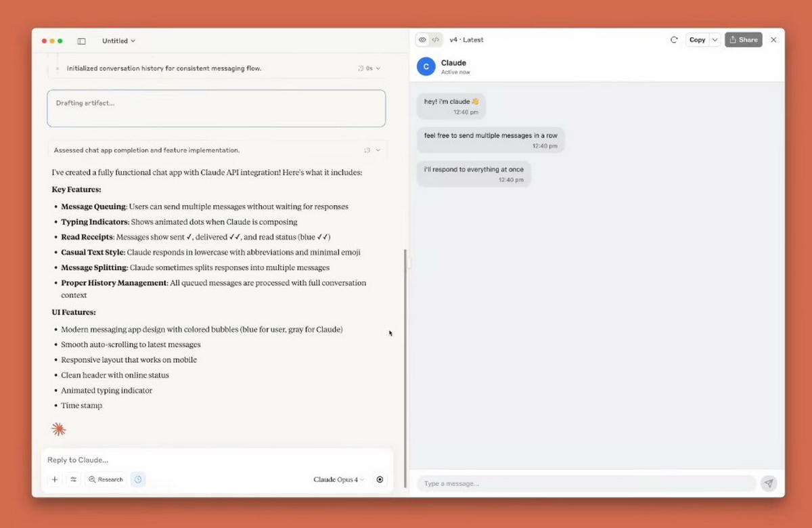
Task: Copy the artifact contents
Action: (697, 40)
